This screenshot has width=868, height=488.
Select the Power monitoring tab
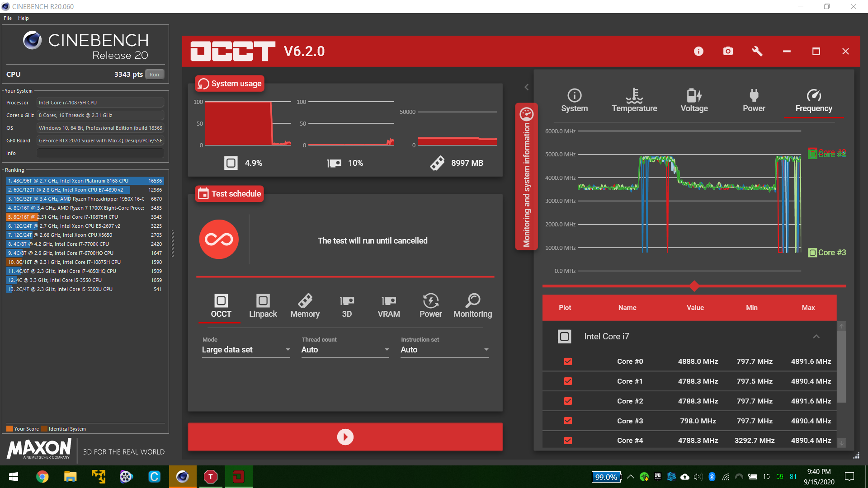tap(754, 100)
